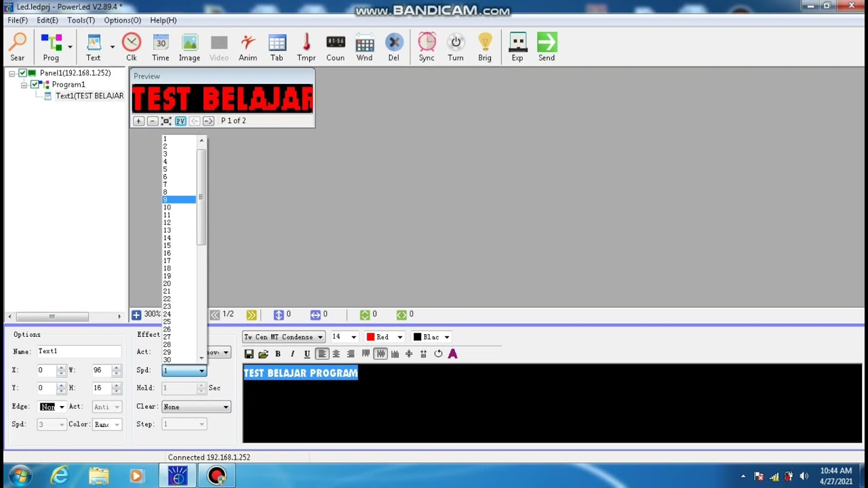This screenshot has height=488, width=868.
Task: Click the gray previous-page arrow beside 1/2
Action: [x=214, y=314]
